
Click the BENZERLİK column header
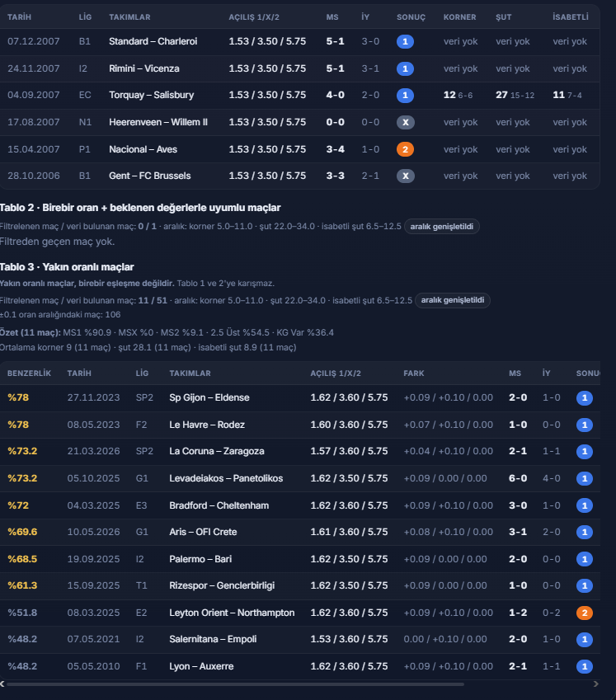point(29,373)
